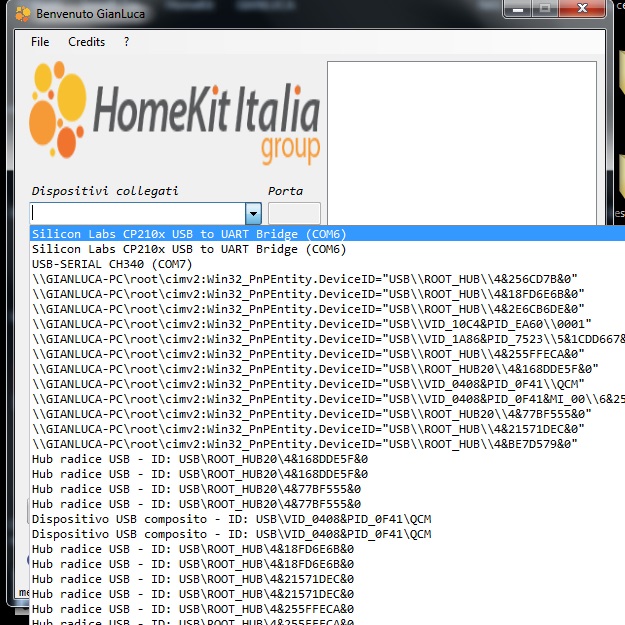Image resolution: width=625 pixels, height=625 pixels.
Task: Pick the Win32_PnPEntity VID_10C4&PID_EA60 entry
Action: pyautogui.click(x=311, y=324)
